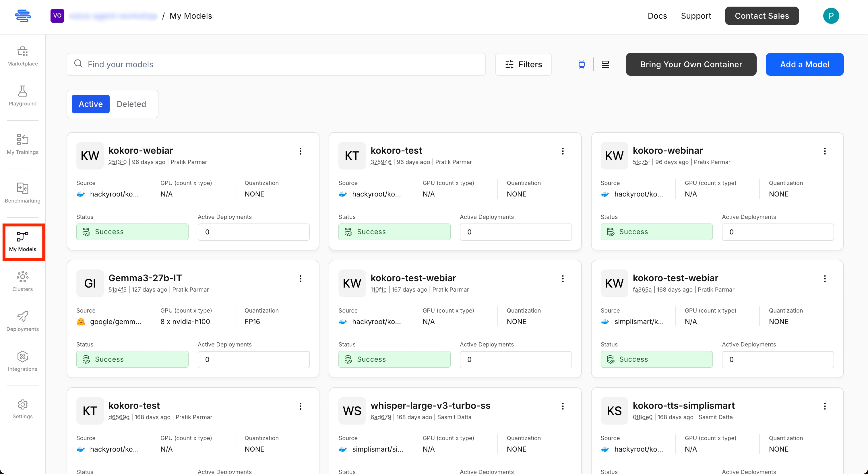The height and width of the screenshot is (474, 868).
Task: Click the Docker icon on kokoro-webinar card
Action: tap(605, 194)
